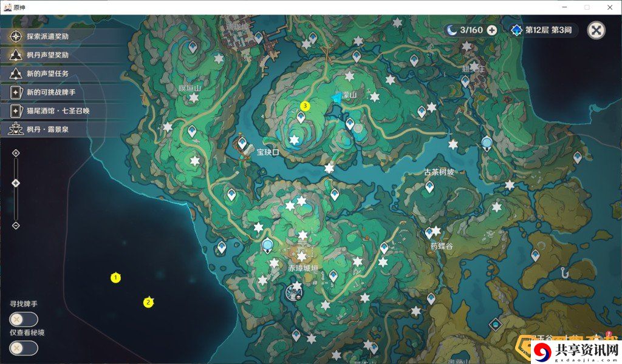Image resolution: width=622 pixels, height=364 pixels.
Task: Click the 赤璋城垣 map label
Action: tap(303, 268)
